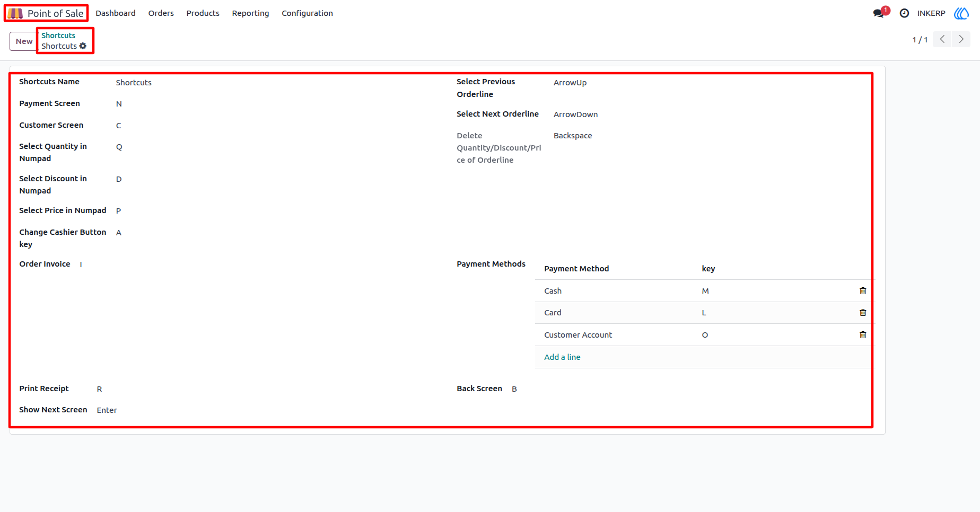Click the INKERP company name
This screenshot has height=512, width=980.
click(931, 13)
